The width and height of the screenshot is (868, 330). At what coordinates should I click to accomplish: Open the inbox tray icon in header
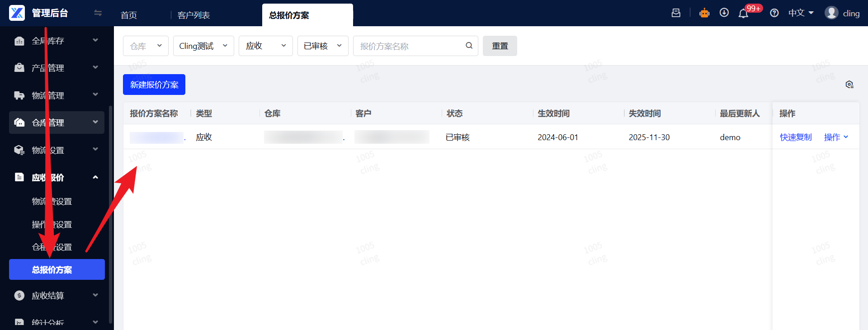click(x=676, y=13)
